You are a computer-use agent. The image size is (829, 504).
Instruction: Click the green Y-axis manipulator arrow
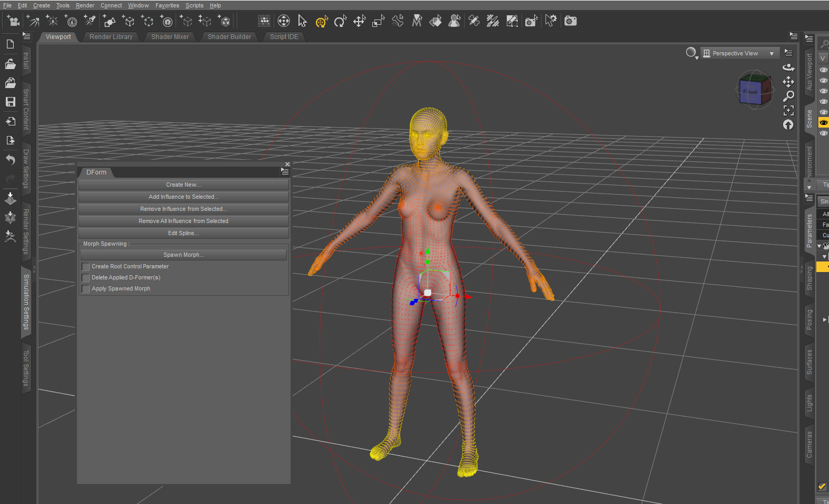coord(428,251)
